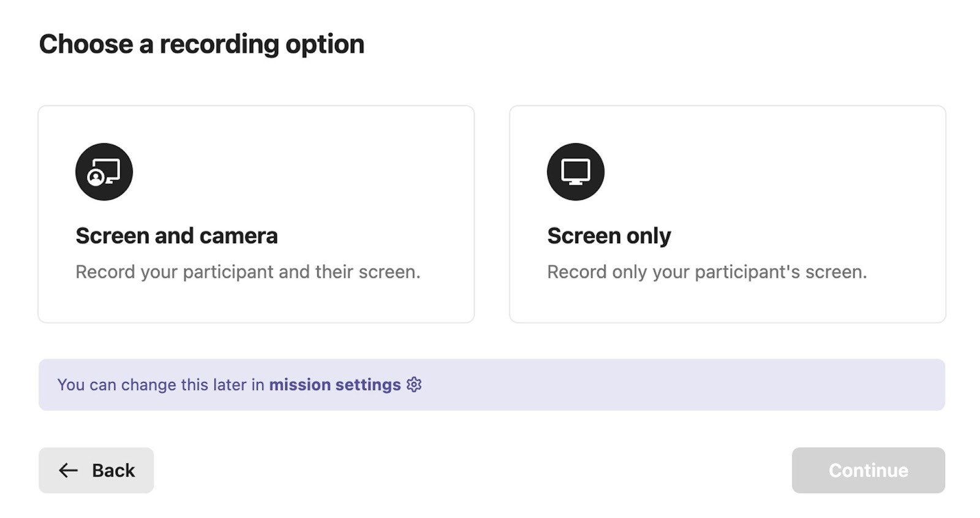Click "Record only your participant's screen" description
This screenshot has height=518, width=980.
coord(707,272)
